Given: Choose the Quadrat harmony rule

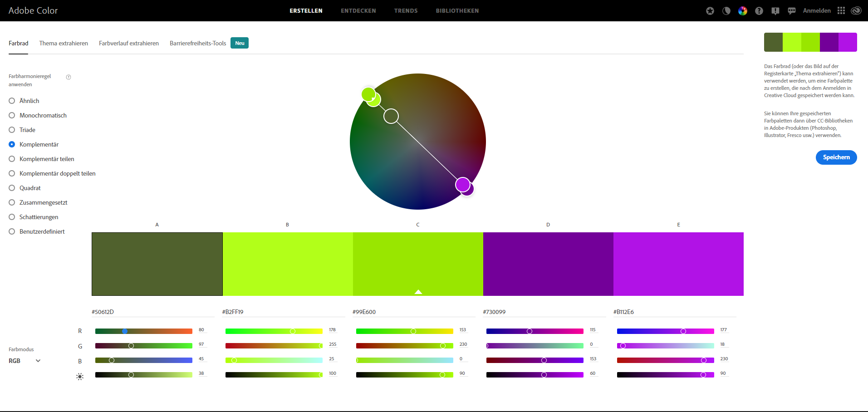Looking at the screenshot, I should point(12,188).
